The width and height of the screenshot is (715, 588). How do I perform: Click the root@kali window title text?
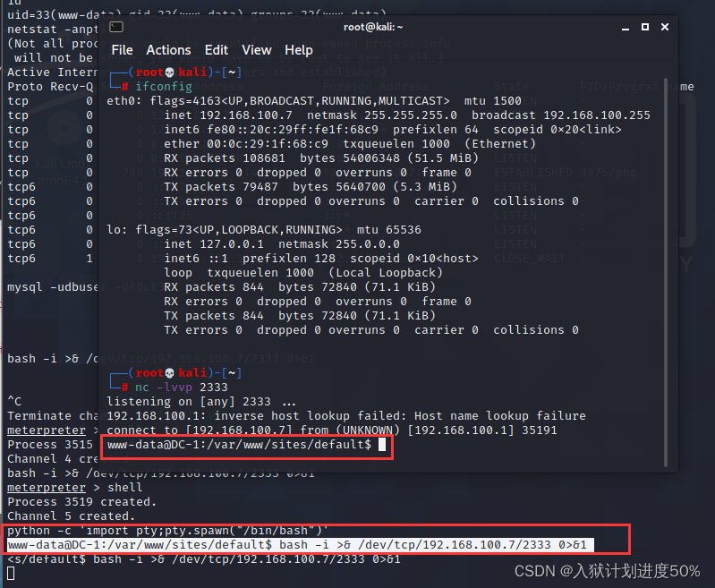373,27
